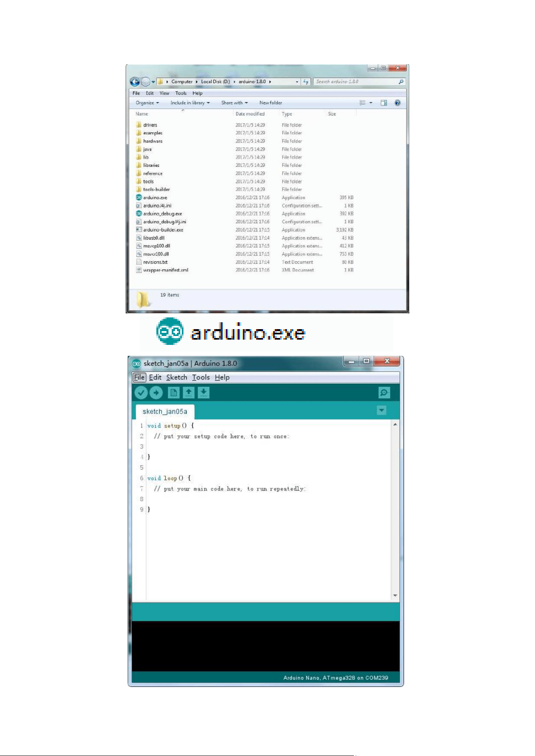535x756 pixels.
Task: Open Arduino File menu
Action: click(139, 377)
